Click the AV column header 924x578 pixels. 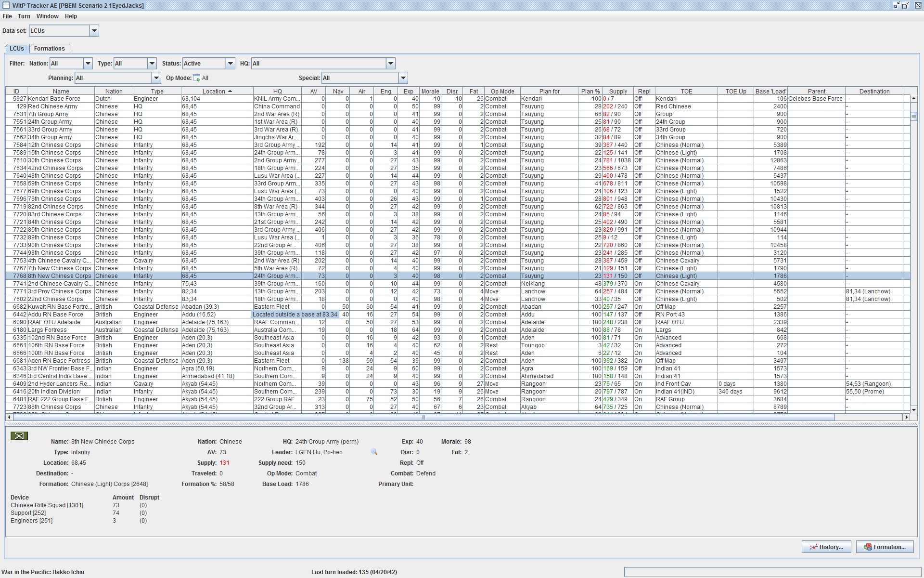[314, 91]
